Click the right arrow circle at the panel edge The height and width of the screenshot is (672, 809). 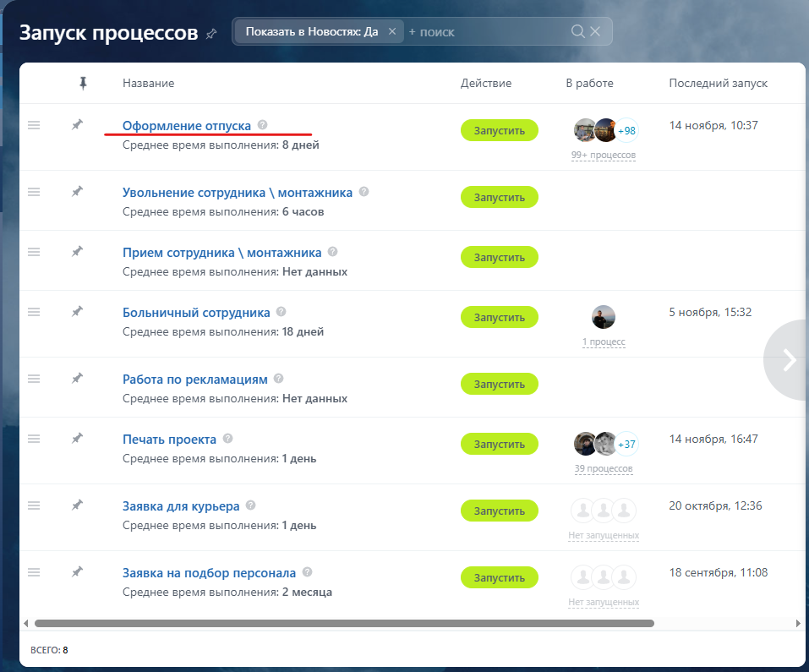click(x=790, y=359)
